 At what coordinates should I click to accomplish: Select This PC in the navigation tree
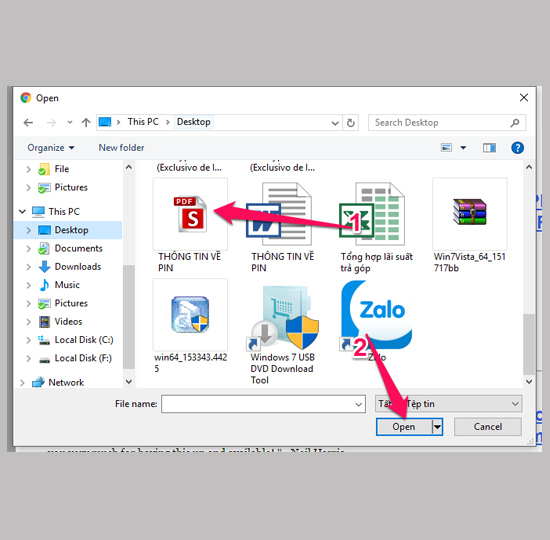tap(64, 212)
